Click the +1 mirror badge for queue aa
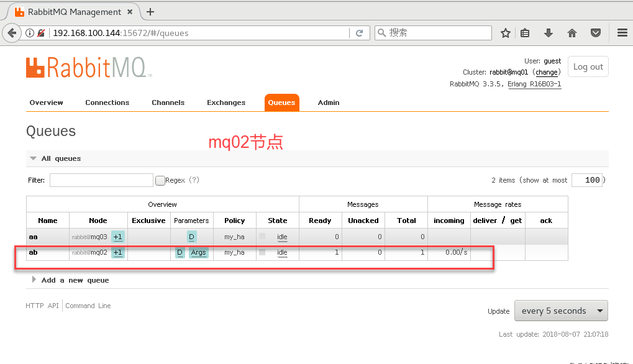The image size is (633, 364). pyautogui.click(x=117, y=237)
